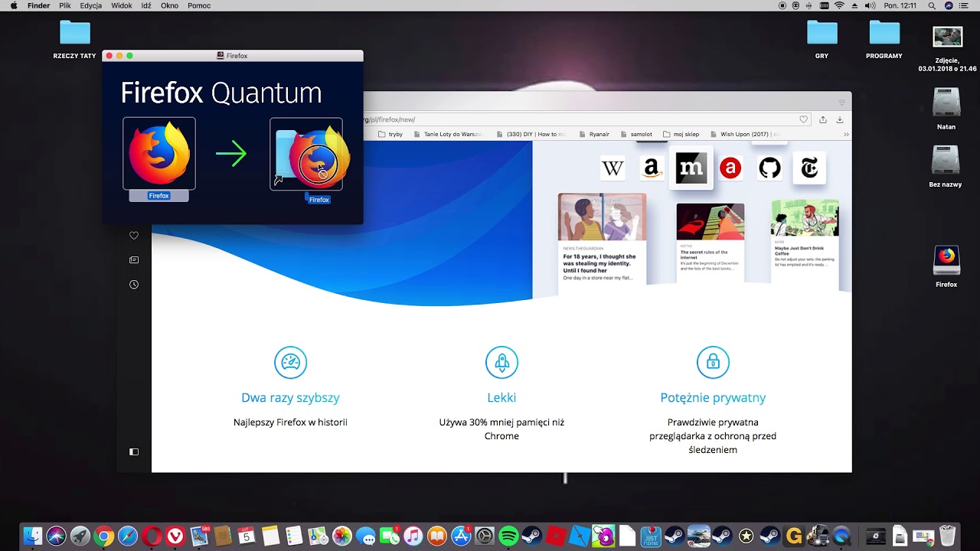Click the red 'a' site tile
Image resolution: width=980 pixels, height=551 pixels.
(730, 168)
